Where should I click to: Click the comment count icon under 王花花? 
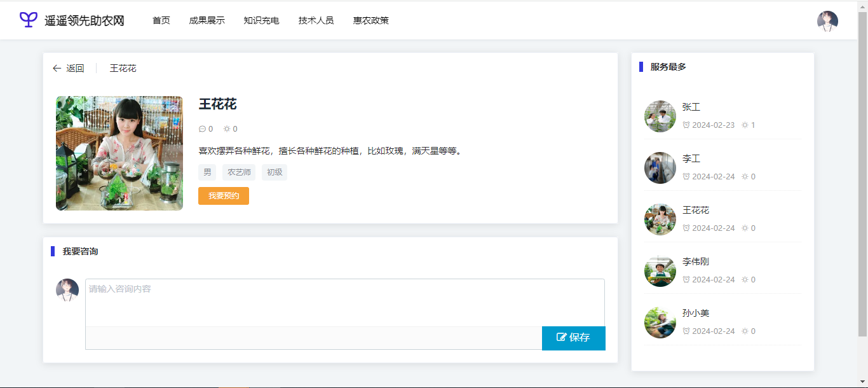(202, 129)
